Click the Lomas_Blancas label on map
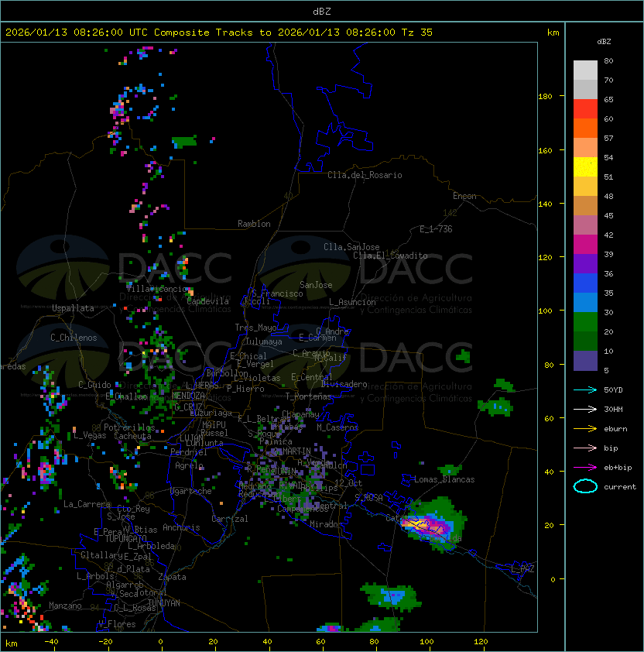Image resolution: width=644 pixels, height=652 pixels. pos(444,479)
